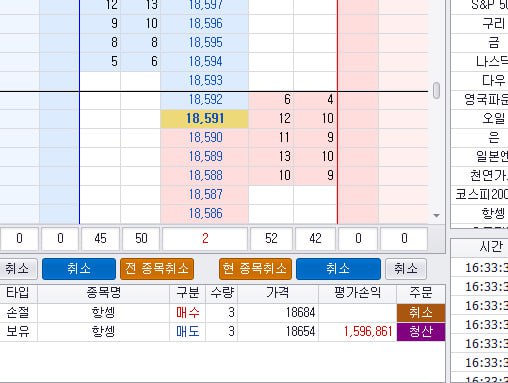The width and height of the screenshot is (508, 383).
Task: Click the orange 전 종목취소 button
Action: point(157,269)
